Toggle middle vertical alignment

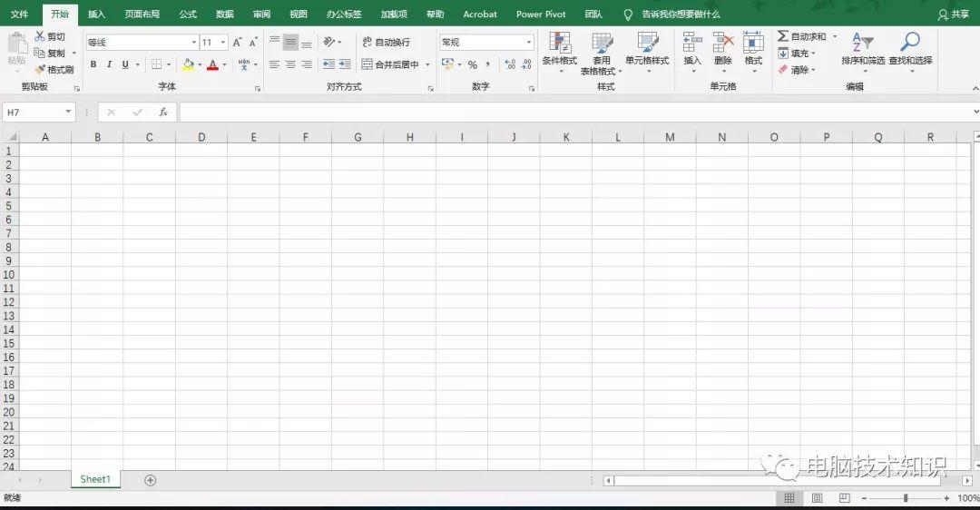[290, 43]
